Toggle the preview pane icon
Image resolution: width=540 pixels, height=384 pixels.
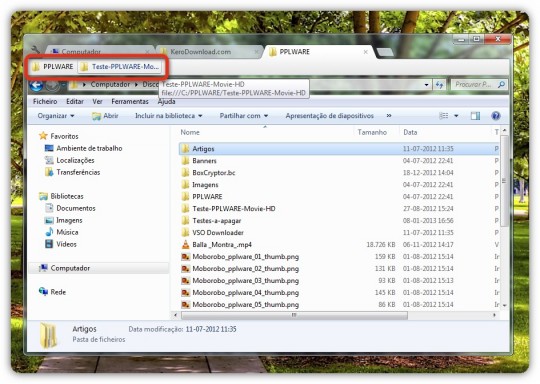[475, 116]
